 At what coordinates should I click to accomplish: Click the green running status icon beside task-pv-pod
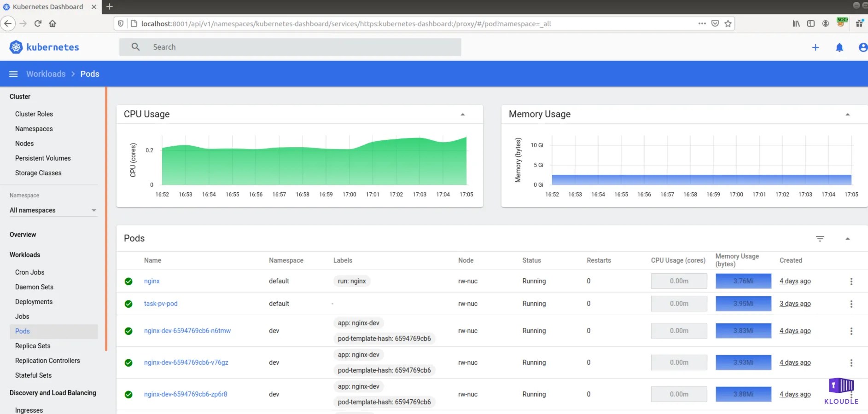click(128, 304)
